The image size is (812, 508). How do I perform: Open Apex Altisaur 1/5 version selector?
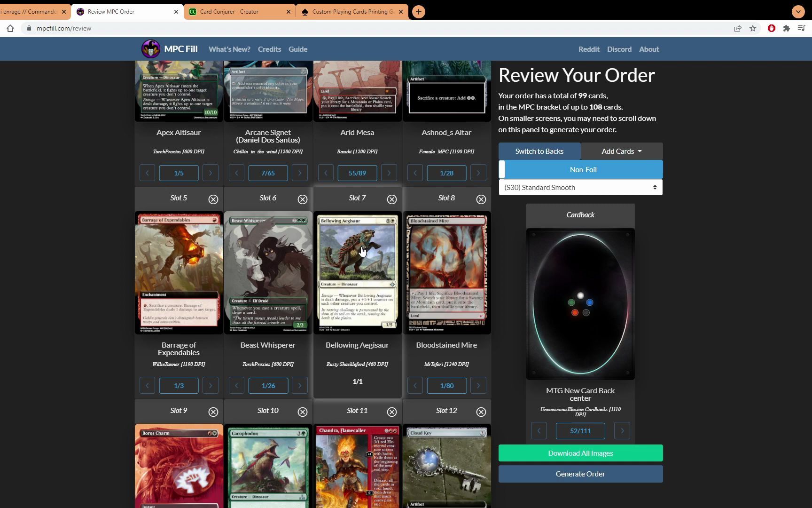[179, 173]
